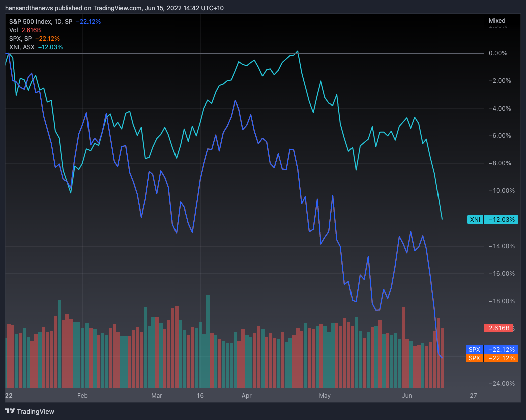526x420 pixels.
Task: Click the TradingView logo at bottom left
Action: 30,411
